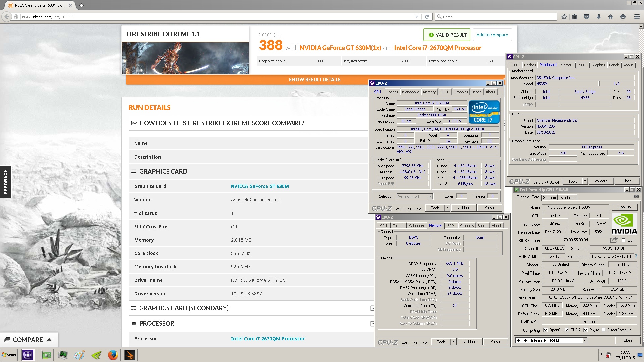Switch to Sensors tab in GPU-Z
This screenshot has height=362, width=644.
coord(549,198)
